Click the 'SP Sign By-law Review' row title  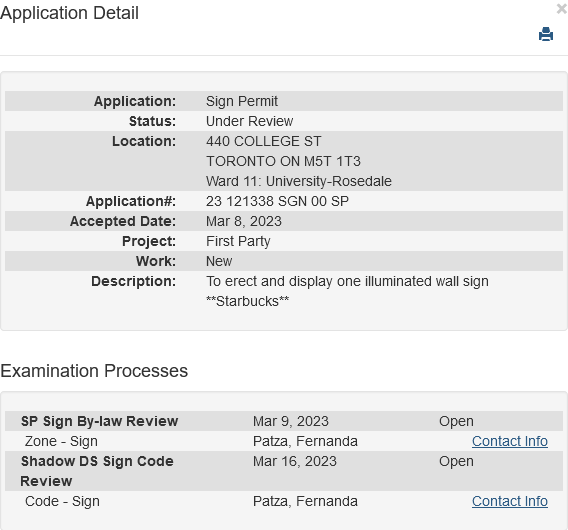coord(99,421)
